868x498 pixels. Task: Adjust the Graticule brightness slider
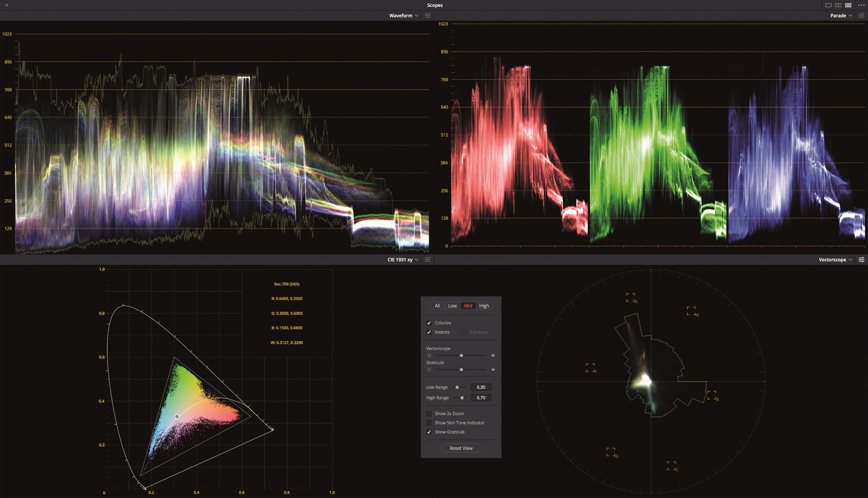coord(461,369)
